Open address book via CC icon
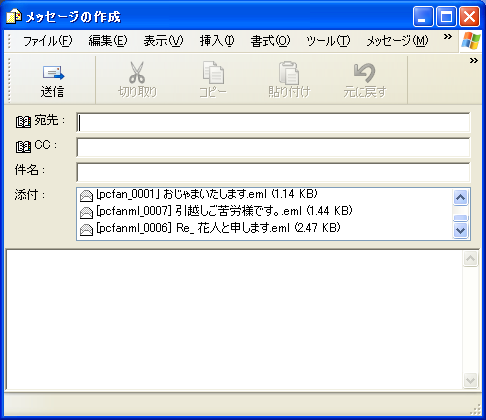The width and height of the screenshot is (486, 420). [23, 147]
